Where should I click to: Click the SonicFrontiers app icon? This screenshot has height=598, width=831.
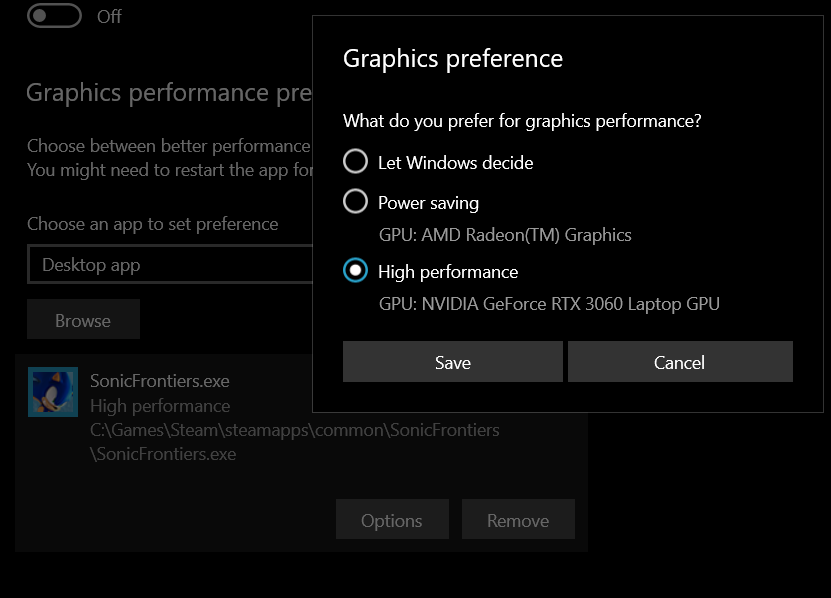click(53, 392)
